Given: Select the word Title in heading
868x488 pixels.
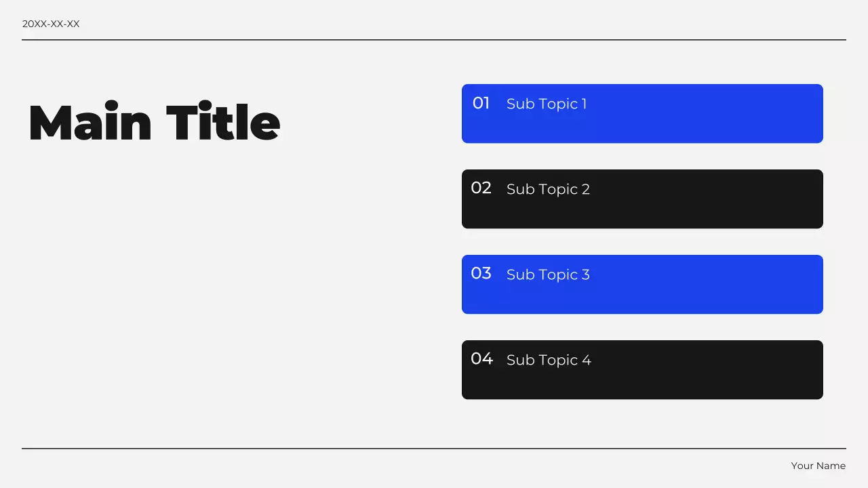Looking at the screenshot, I should [223, 123].
